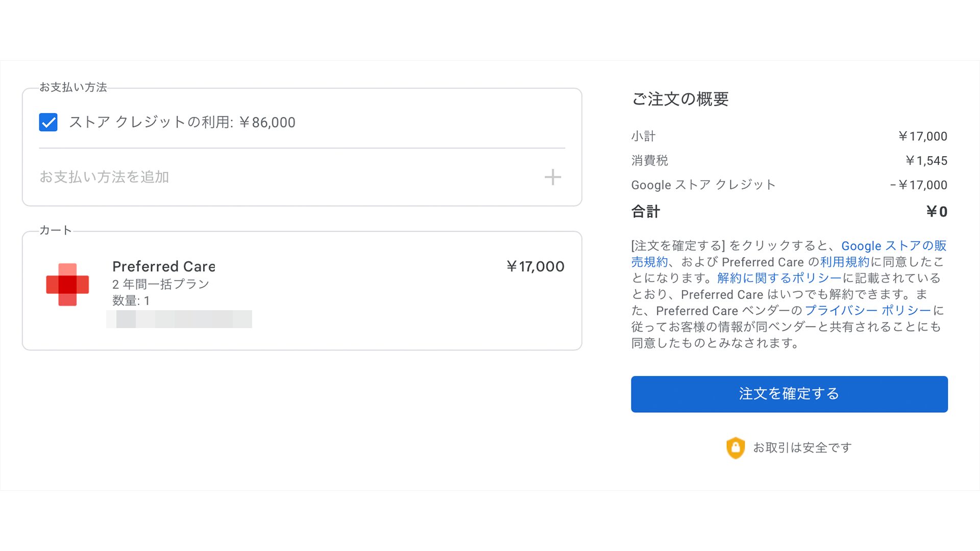Click the ご注文の概要 heading

click(680, 99)
